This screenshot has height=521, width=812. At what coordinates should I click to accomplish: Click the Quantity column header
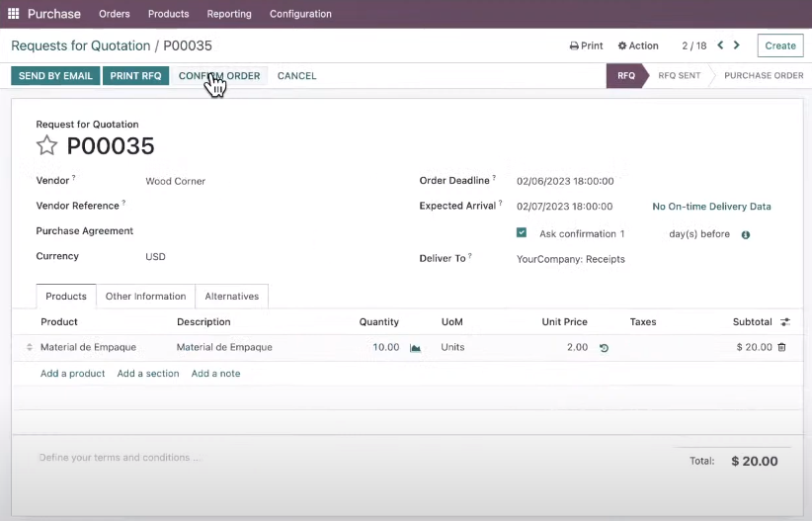point(379,322)
